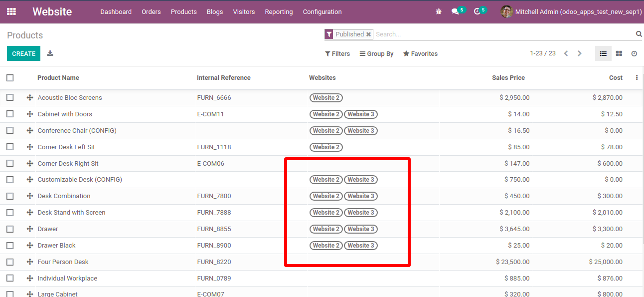Image resolution: width=644 pixels, height=297 pixels.
Task: Switch to kanban view
Action: coord(619,53)
